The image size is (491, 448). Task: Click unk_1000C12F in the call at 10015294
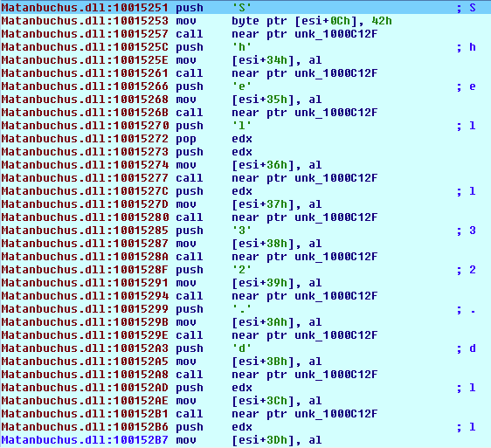(336, 296)
